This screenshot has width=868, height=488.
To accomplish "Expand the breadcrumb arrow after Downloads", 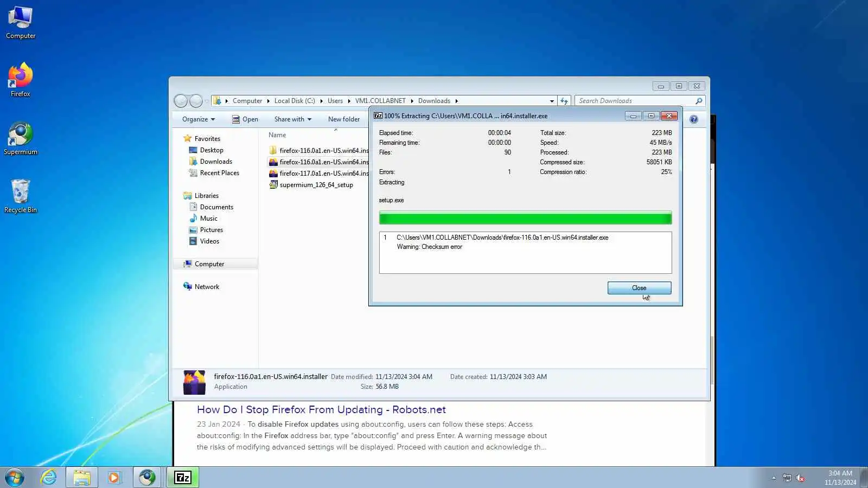I will click(x=456, y=101).
